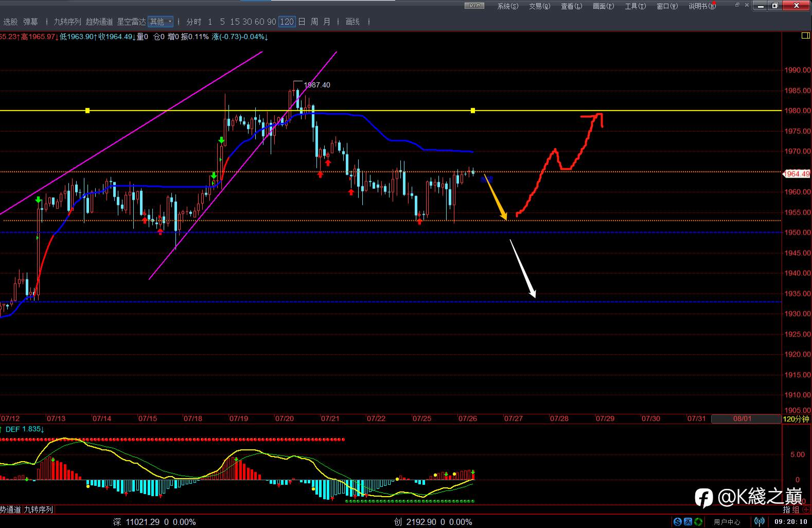The height and width of the screenshot is (528, 812).
Task: Select the 15 minute period
Action: tap(235, 22)
